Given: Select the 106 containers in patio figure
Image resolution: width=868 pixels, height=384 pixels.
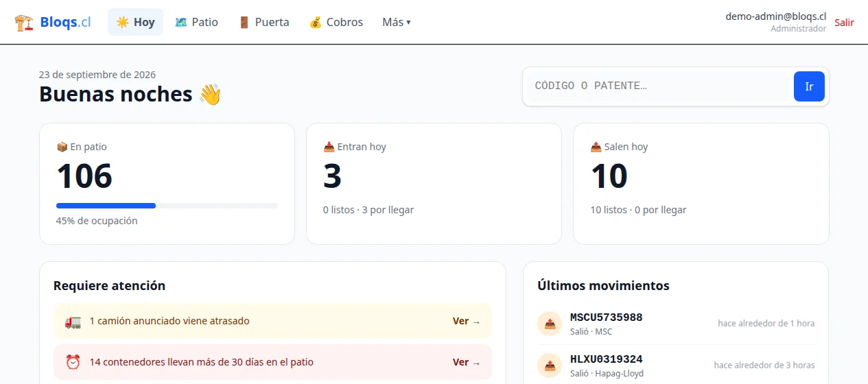Looking at the screenshot, I should pyautogui.click(x=84, y=176).
